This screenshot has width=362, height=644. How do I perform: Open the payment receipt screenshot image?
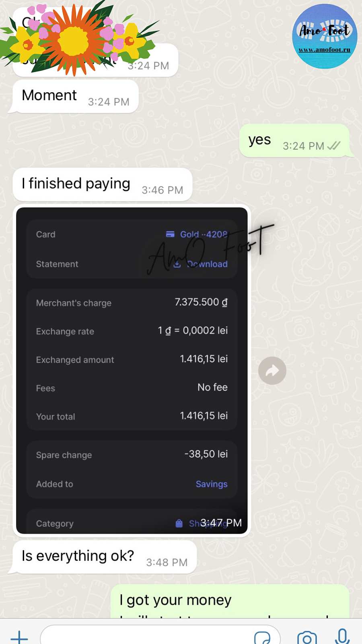click(x=132, y=370)
